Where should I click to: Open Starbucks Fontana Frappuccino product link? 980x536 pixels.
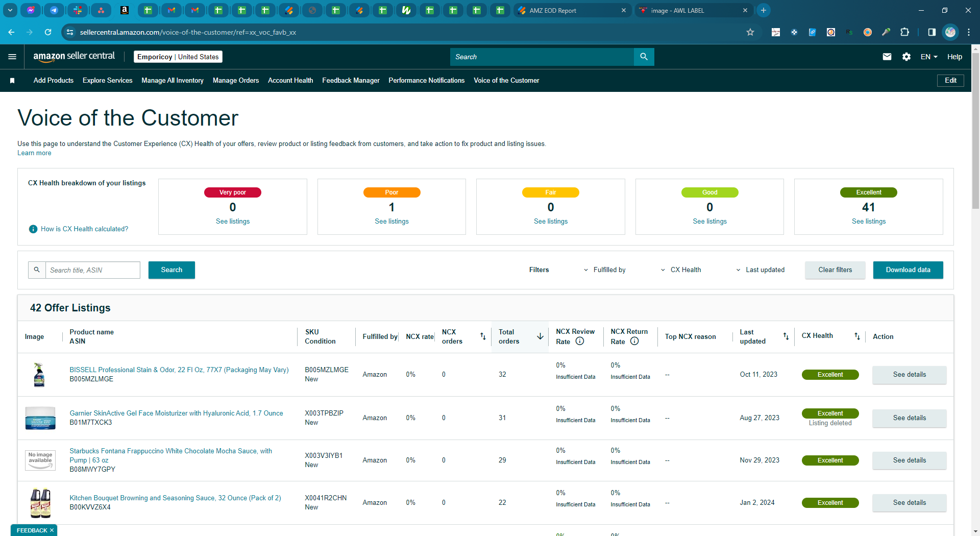tap(171, 456)
